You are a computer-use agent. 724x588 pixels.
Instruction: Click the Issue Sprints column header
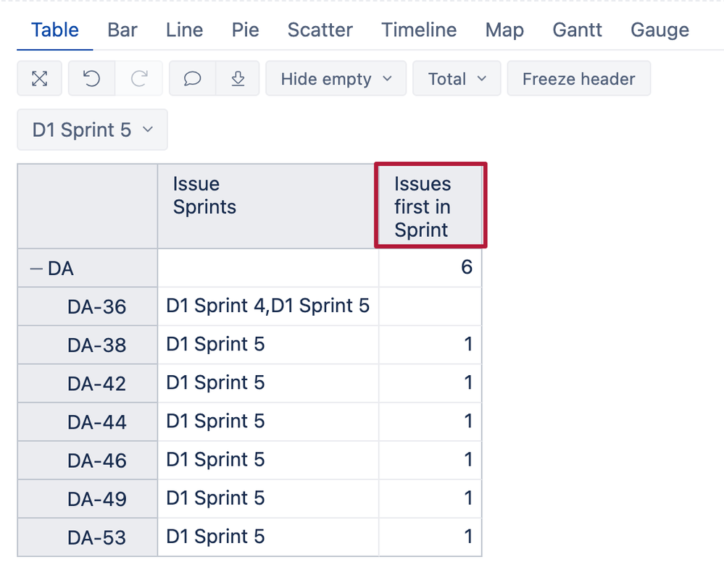pyautogui.click(x=267, y=206)
